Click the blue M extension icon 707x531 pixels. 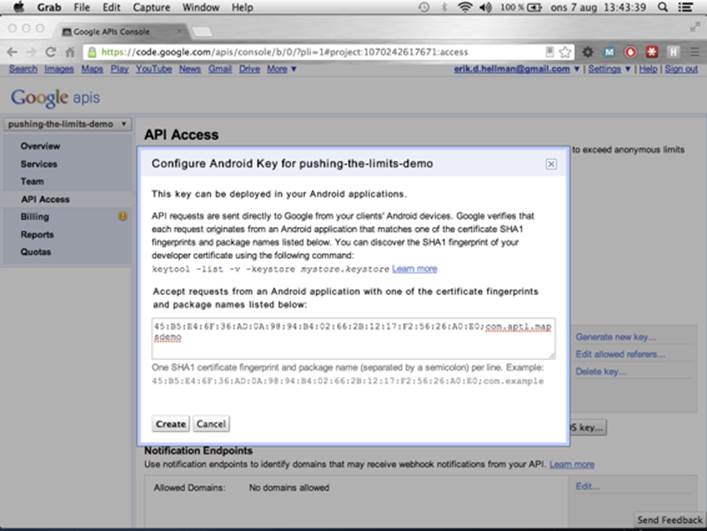(x=609, y=52)
